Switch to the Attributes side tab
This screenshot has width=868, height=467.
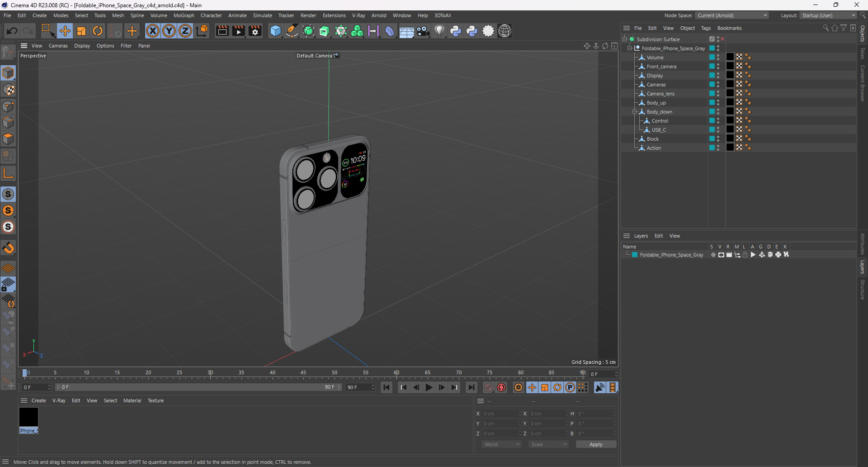pos(863,243)
